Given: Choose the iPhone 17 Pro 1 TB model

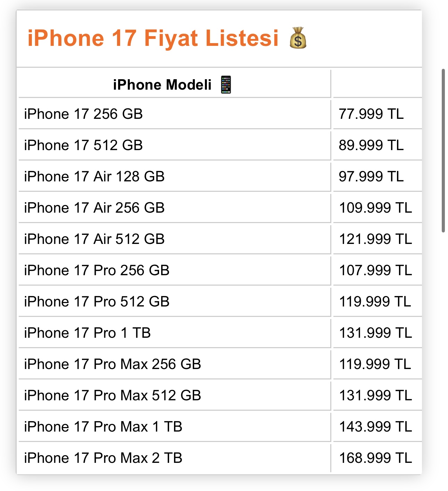Looking at the screenshot, I should click(87, 333).
